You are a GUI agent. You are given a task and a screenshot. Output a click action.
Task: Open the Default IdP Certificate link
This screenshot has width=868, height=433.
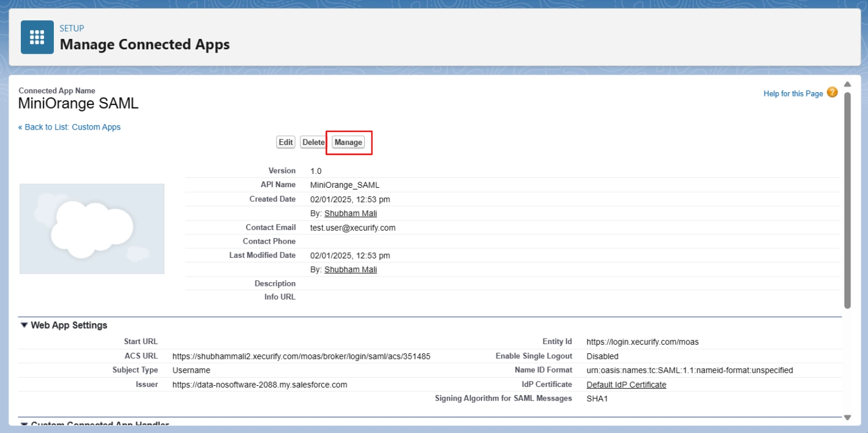point(626,385)
